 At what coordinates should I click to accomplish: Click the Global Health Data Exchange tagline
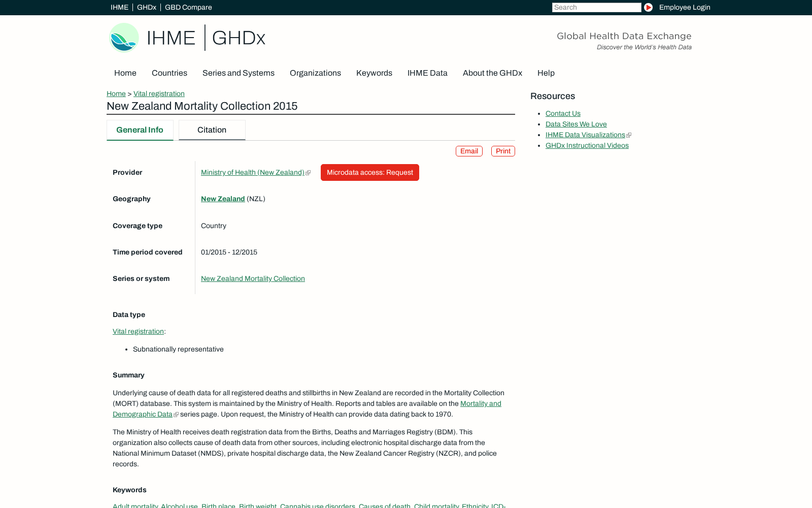tap(624, 36)
